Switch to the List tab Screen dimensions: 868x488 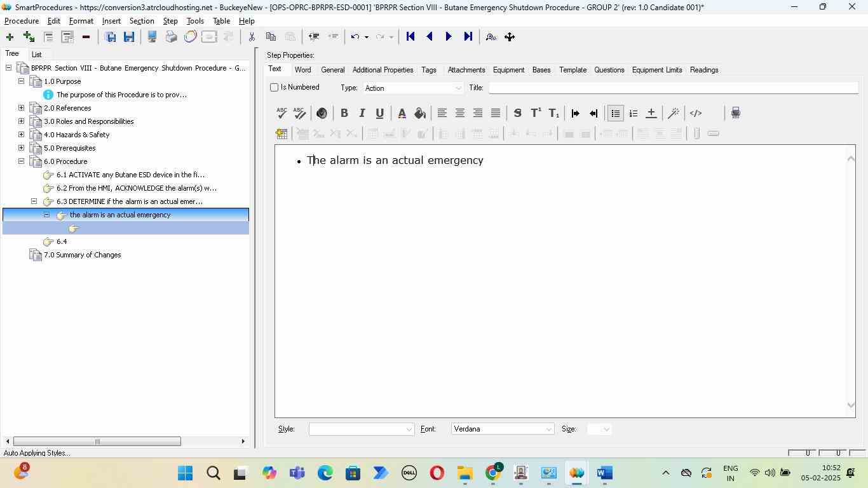(37, 55)
